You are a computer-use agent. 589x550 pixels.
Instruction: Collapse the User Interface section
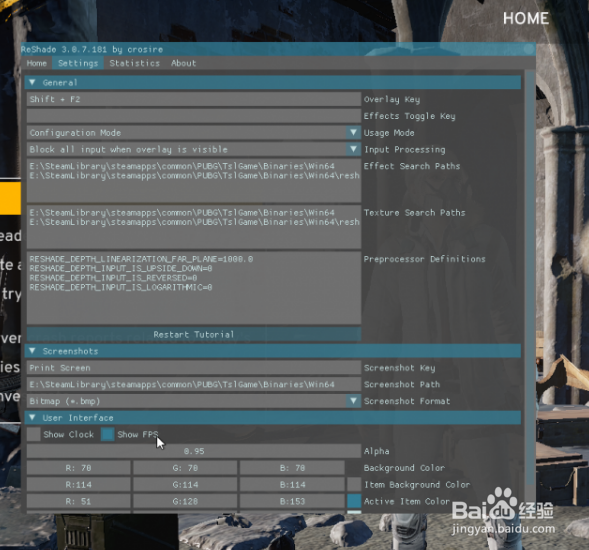coord(273,418)
